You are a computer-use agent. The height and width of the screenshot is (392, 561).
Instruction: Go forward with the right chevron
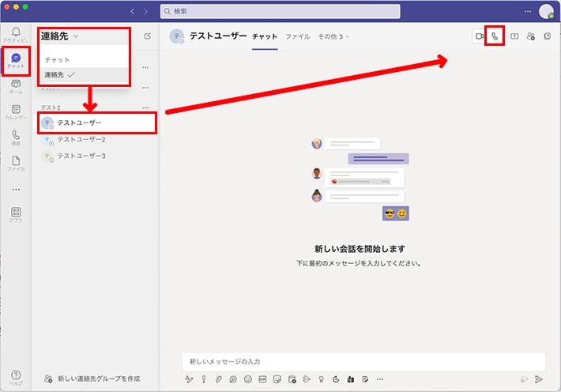pyautogui.click(x=145, y=11)
